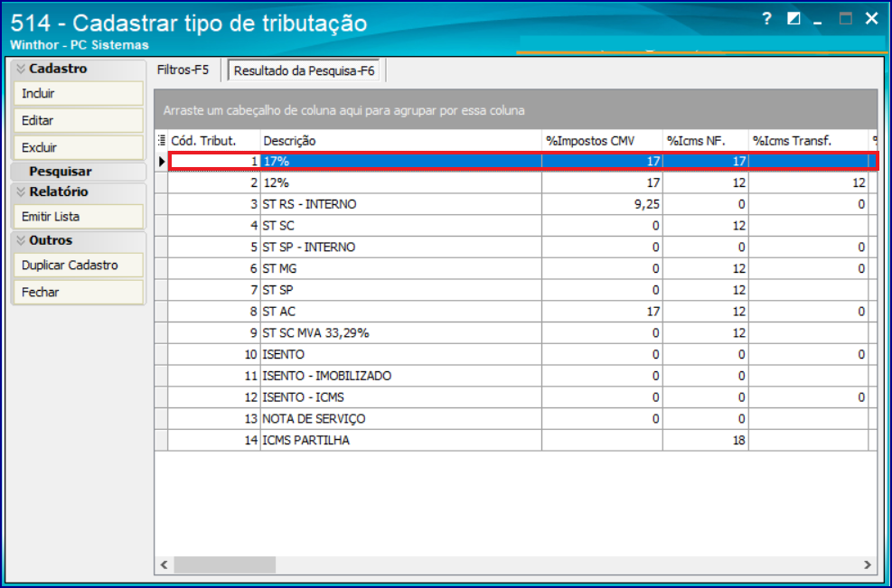Screen dimensions: 892x588
Task: Click Duplicar Cadastro button
Action: (78, 266)
